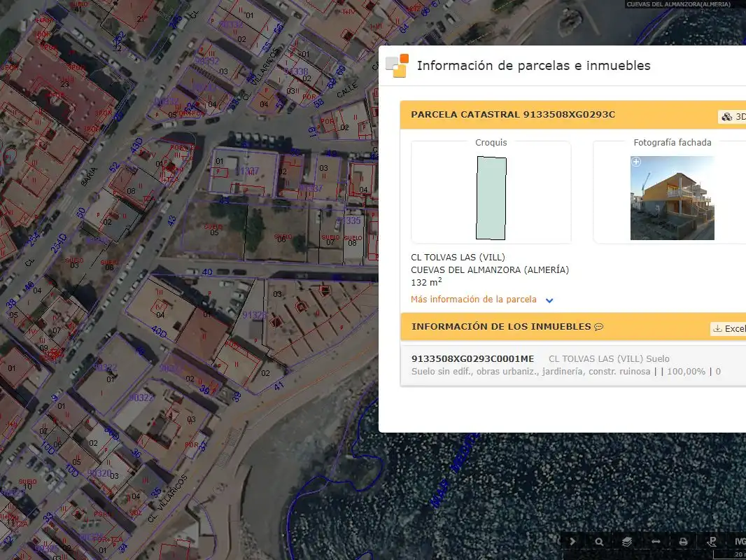Click the 100,00% participation value

coord(686,372)
